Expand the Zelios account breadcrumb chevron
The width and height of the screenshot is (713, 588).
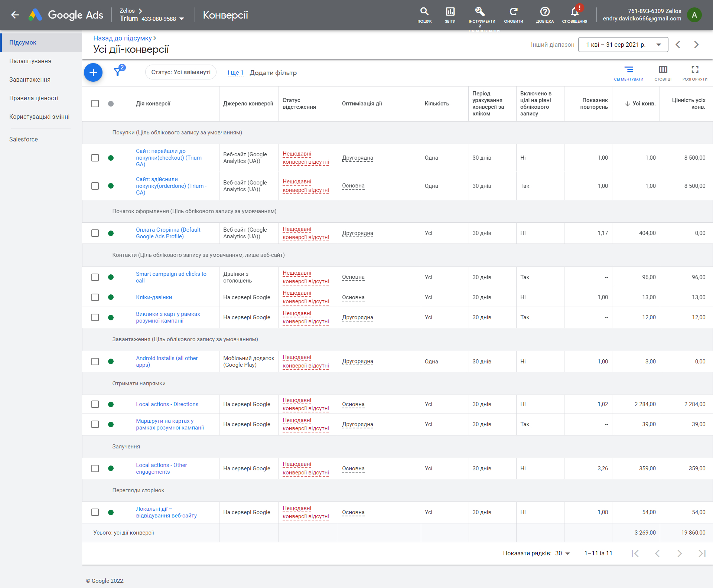(x=140, y=11)
